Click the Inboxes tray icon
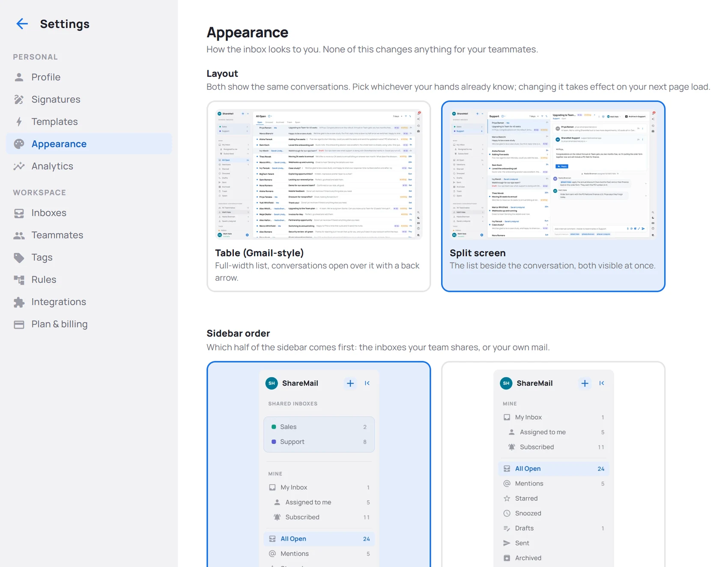The height and width of the screenshot is (567, 728). point(19,213)
